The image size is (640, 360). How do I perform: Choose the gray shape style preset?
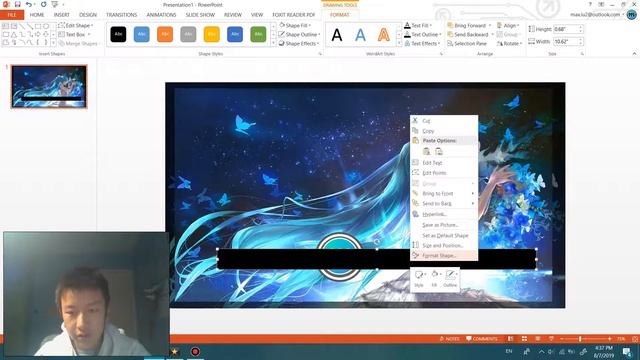tap(188, 34)
